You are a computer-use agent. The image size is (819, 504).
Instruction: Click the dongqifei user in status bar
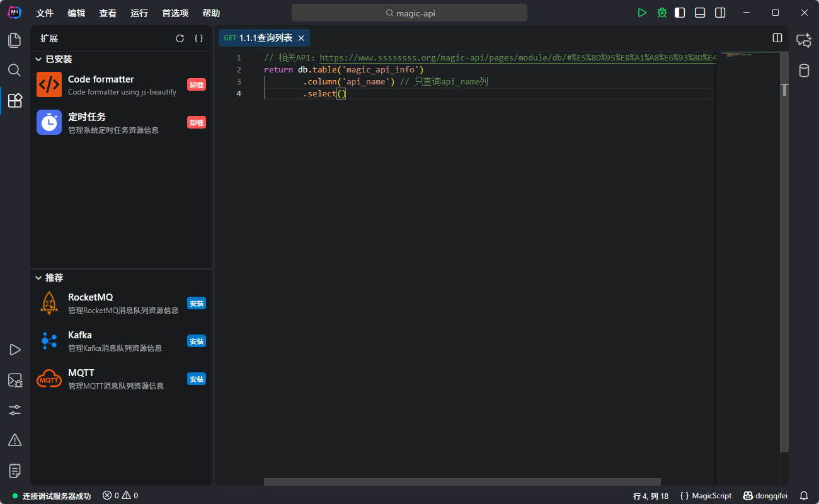(765, 496)
